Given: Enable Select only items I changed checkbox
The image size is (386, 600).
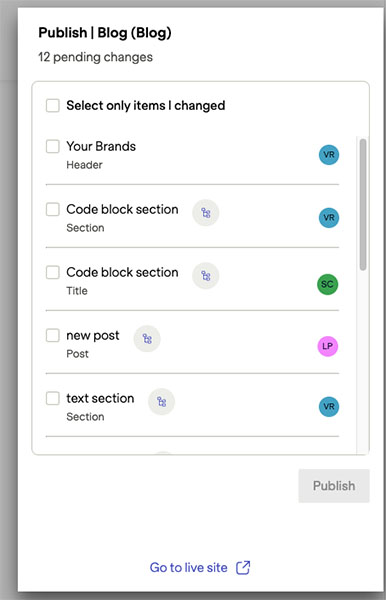Looking at the screenshot, I should 53,105.
